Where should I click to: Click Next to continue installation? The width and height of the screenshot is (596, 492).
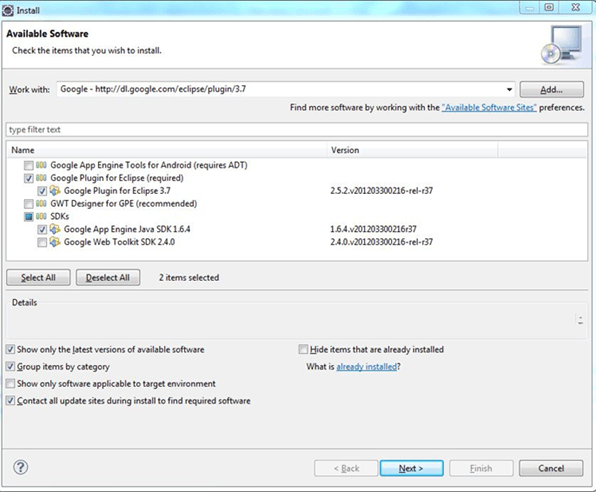[x=411, y=468]
